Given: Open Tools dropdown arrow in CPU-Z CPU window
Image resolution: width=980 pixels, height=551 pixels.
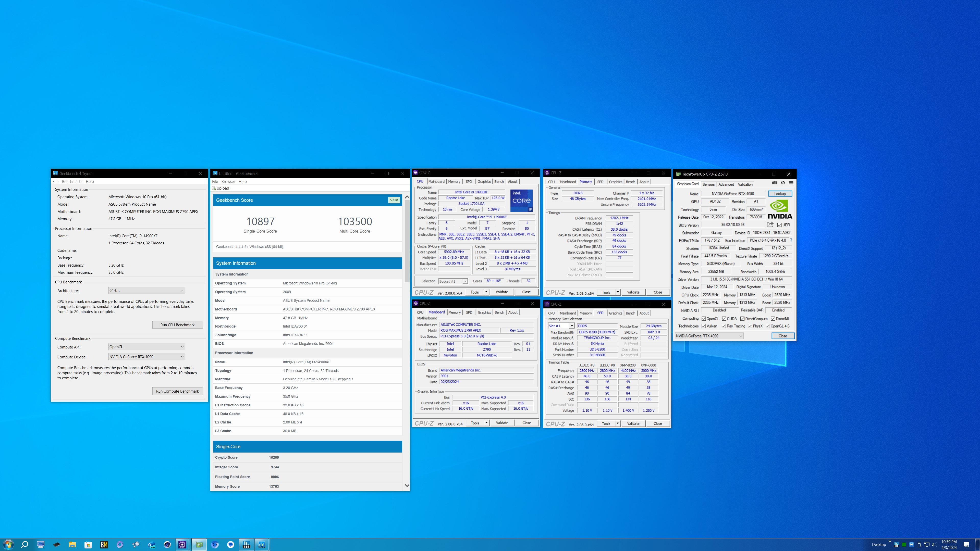Looking at the screenshot, I should (x=486, y=292).
